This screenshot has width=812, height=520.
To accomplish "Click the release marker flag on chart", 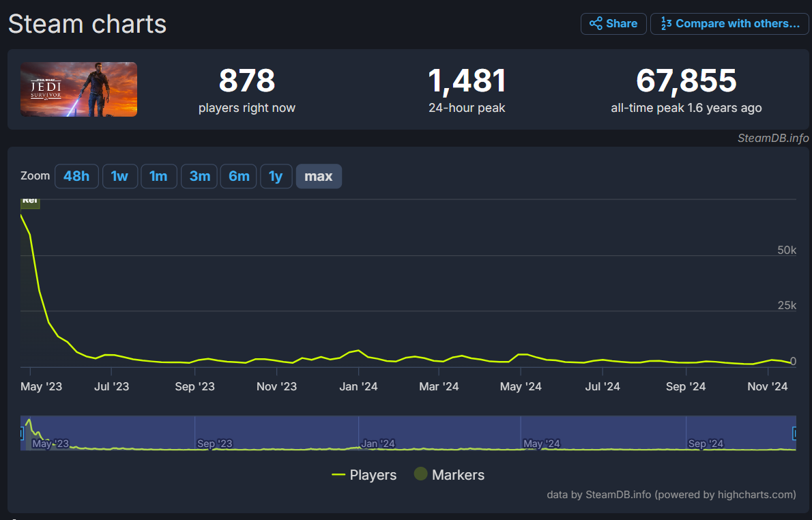I will (30, 203).
